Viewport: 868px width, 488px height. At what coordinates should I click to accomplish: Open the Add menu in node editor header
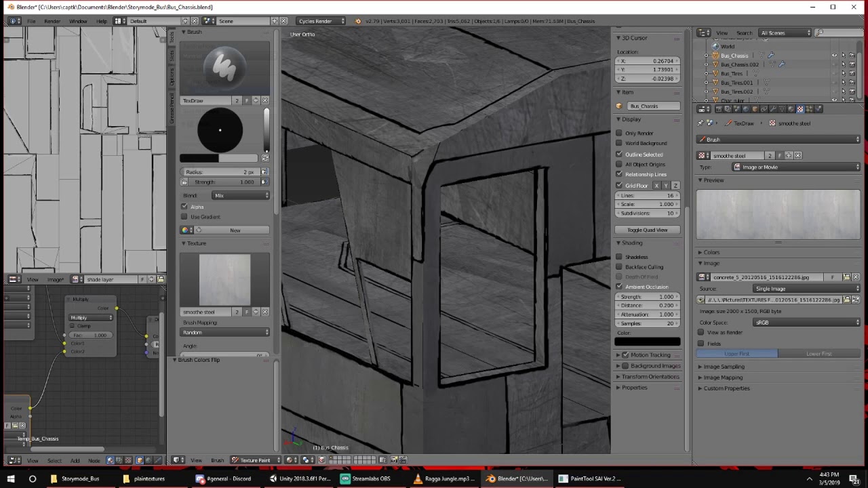(75, 460)
